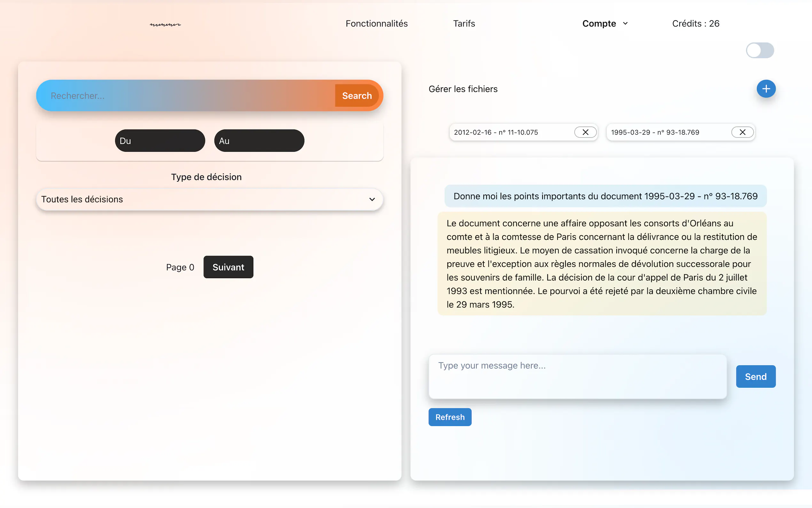Click the squiggle logo in the header
This screenshot has width=812, height=508.
(x=165, y=24)
